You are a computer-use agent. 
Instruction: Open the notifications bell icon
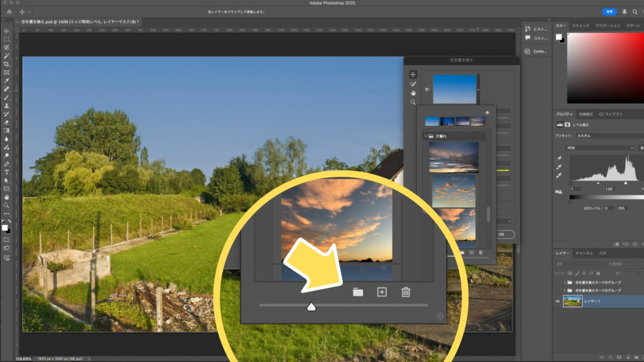click(x=625, y=12)
